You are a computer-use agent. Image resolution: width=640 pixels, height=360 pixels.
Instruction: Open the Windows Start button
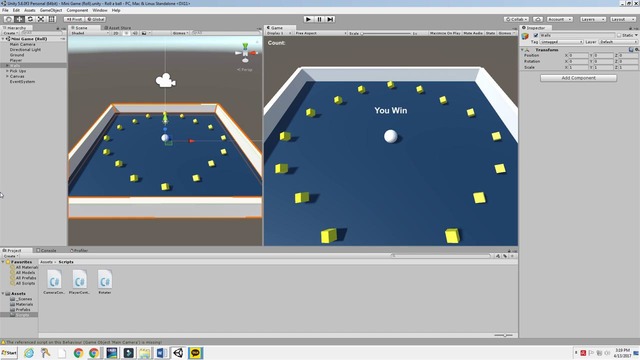(x=9, y=353)
